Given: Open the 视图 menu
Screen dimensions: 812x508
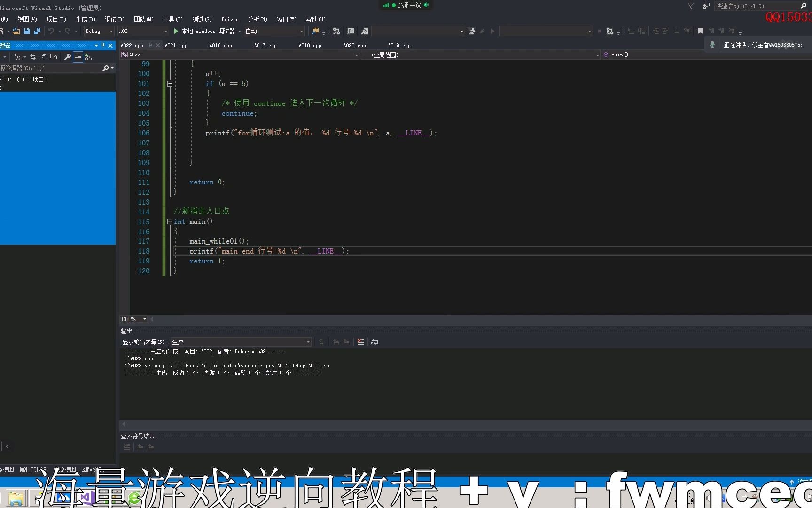Looking at the screenshot, I should tap(27, 19).
